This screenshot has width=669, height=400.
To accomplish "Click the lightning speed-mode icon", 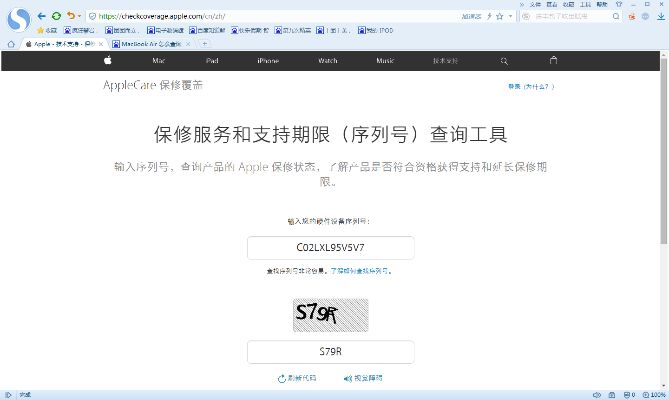I will [x=489, y=16].
